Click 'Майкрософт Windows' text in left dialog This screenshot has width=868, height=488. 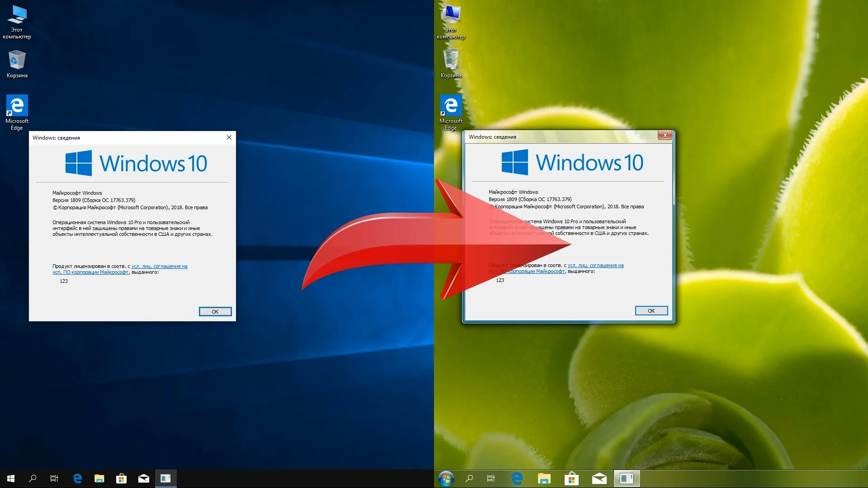[x=77, y=193]
